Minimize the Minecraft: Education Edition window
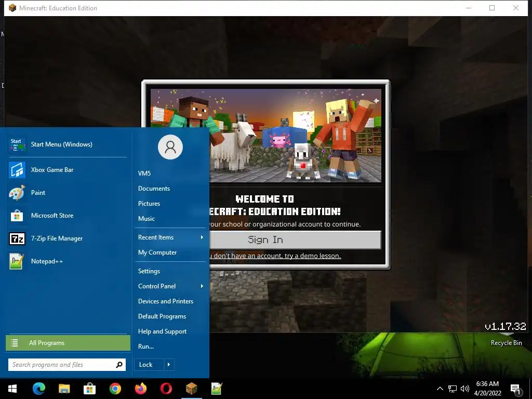532x399 pixels. (x=469, y=8)
